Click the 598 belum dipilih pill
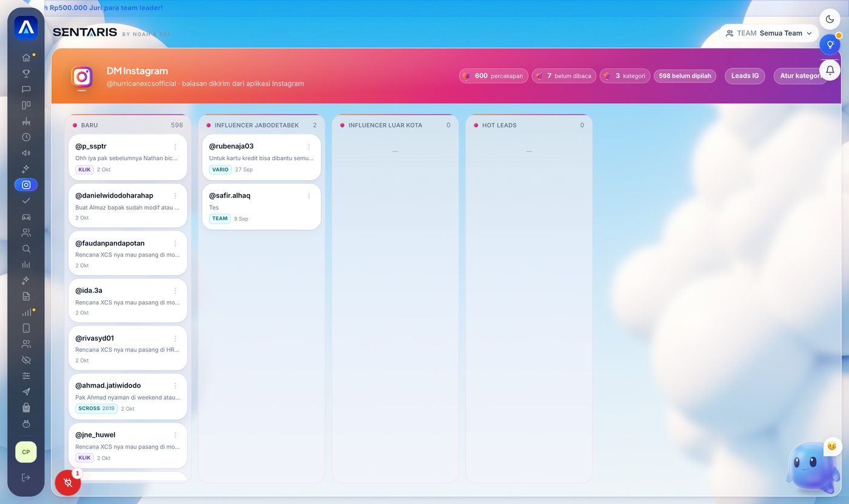 [x=685, y=76]
